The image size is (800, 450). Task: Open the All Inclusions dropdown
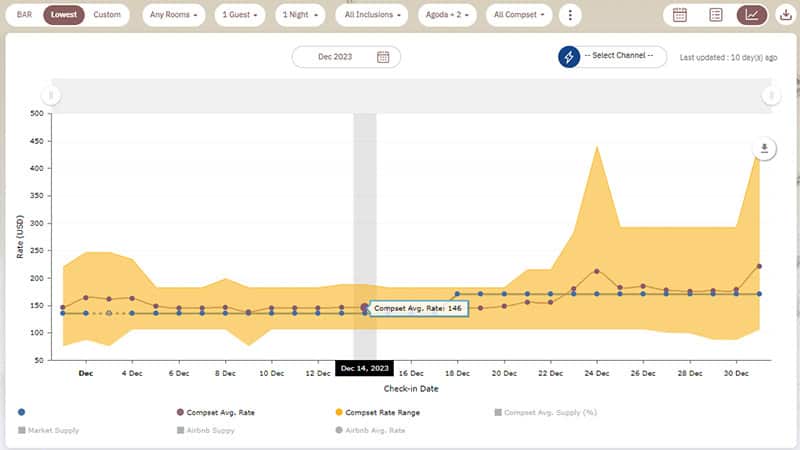coord(373,15)
